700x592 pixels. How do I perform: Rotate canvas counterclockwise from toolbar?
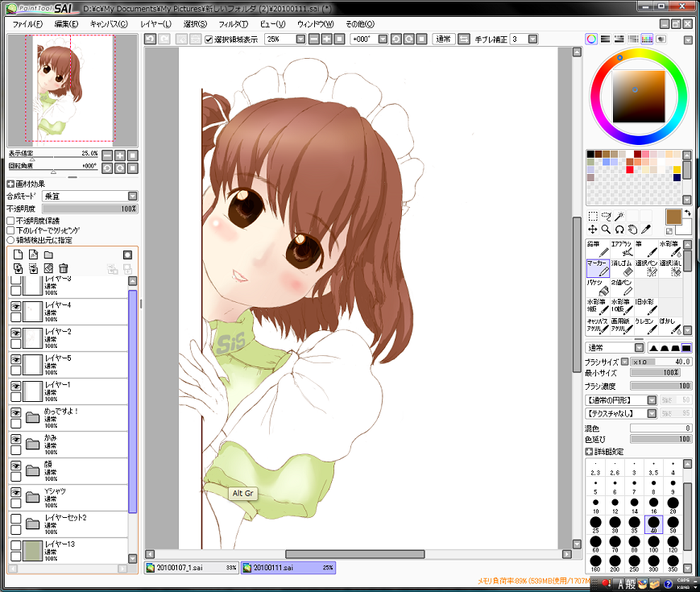tap(396, 39)
